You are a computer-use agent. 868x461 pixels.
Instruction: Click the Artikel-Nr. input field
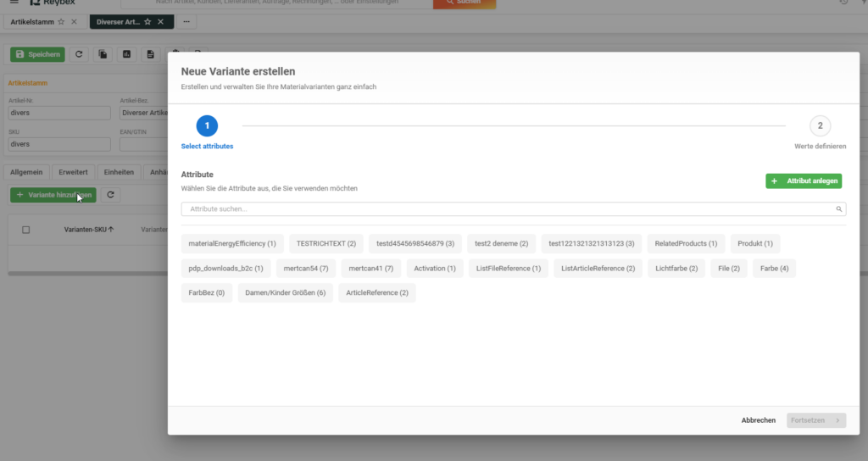59,113
